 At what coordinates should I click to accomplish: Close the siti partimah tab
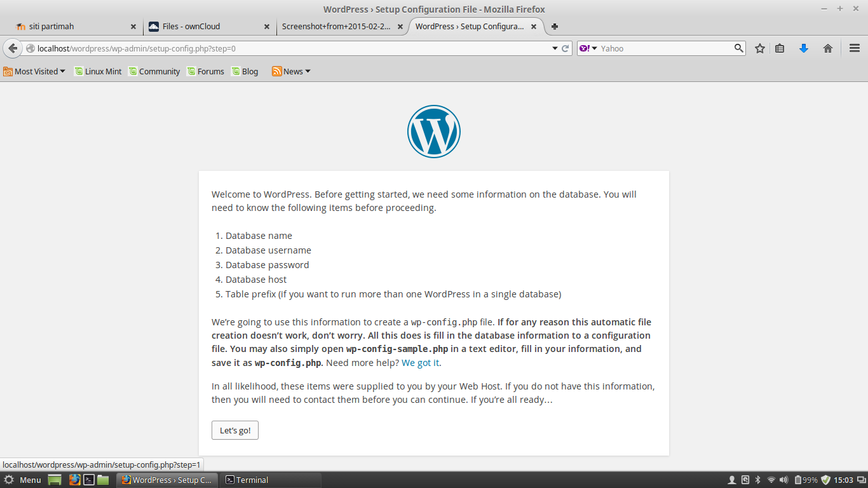tap(133, 27)
